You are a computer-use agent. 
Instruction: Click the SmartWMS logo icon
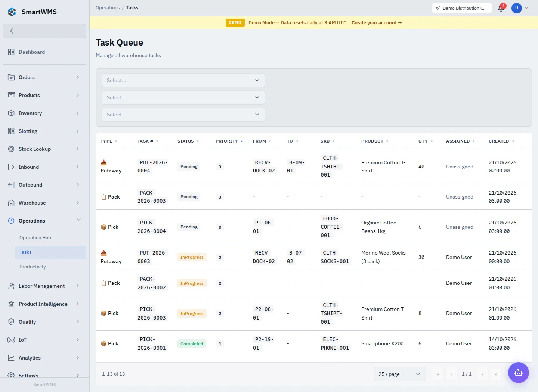point(12,12)
